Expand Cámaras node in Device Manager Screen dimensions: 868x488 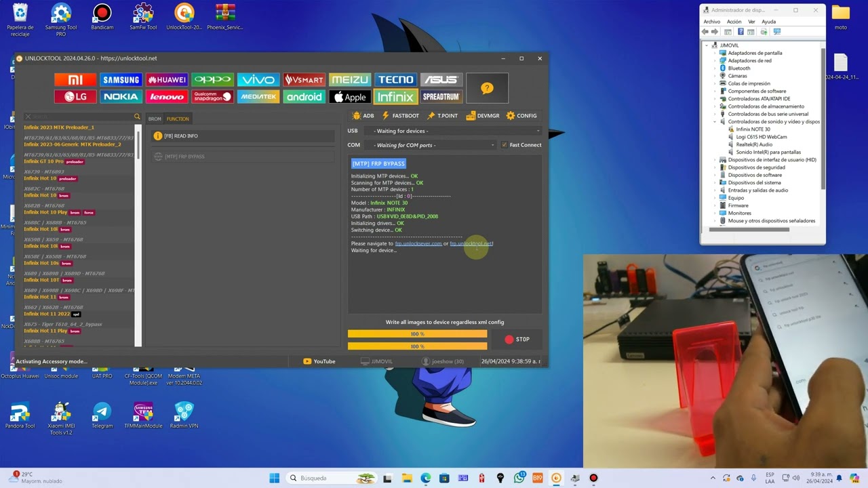(715, 76)
